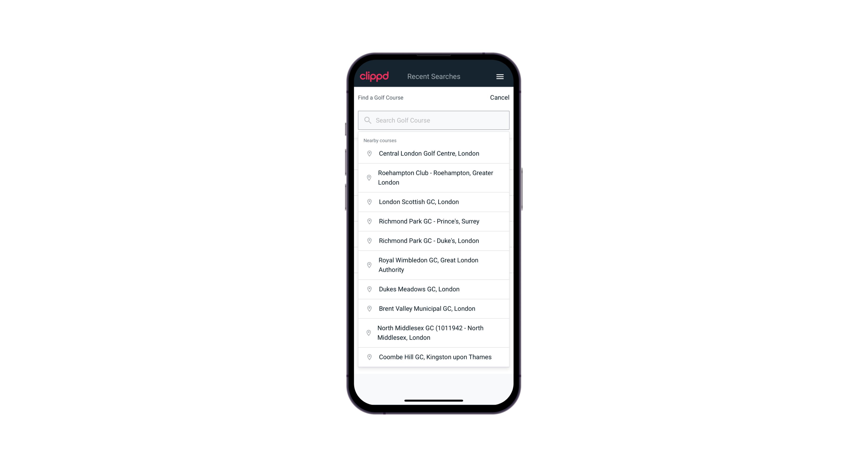Select North Middlesex GC from nearby courses

pos(434,332)
